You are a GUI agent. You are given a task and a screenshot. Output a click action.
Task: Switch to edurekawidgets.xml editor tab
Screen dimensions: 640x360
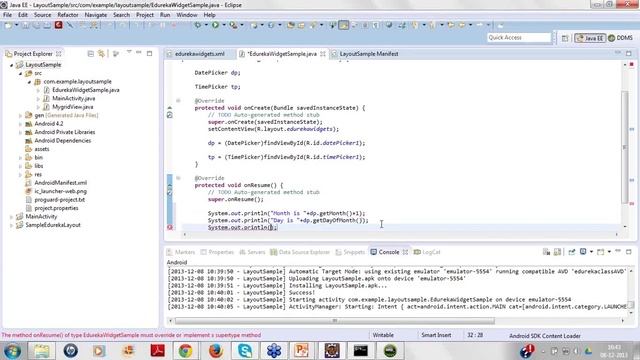click(200, 54)
